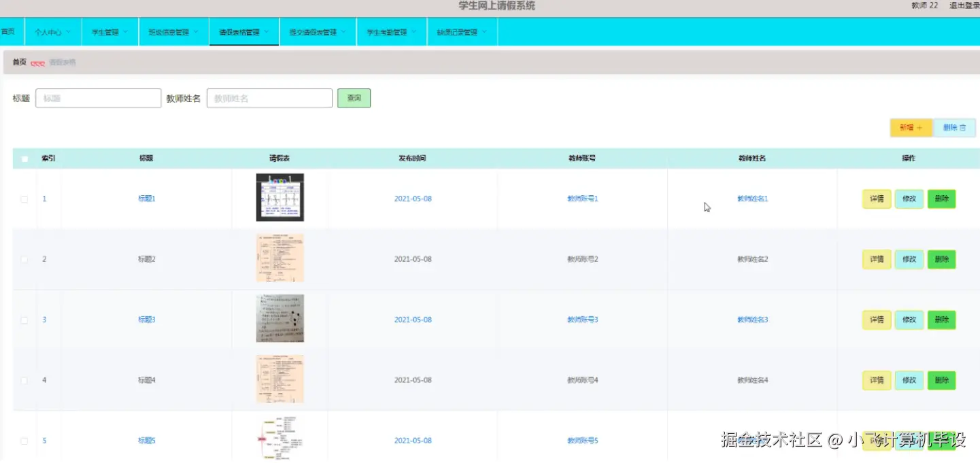The image size is (980, 463).
Task: Click the 标题4 cell text
Action: point(147,381)
